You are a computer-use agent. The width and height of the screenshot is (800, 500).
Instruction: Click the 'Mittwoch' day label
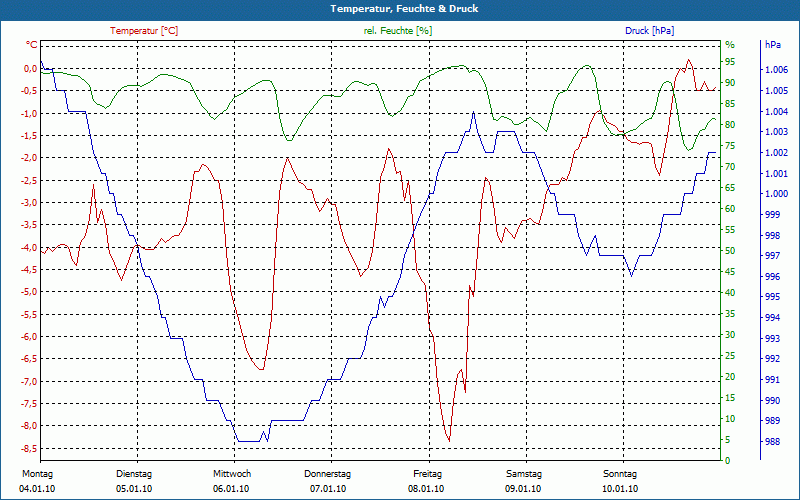pos(232,474)
